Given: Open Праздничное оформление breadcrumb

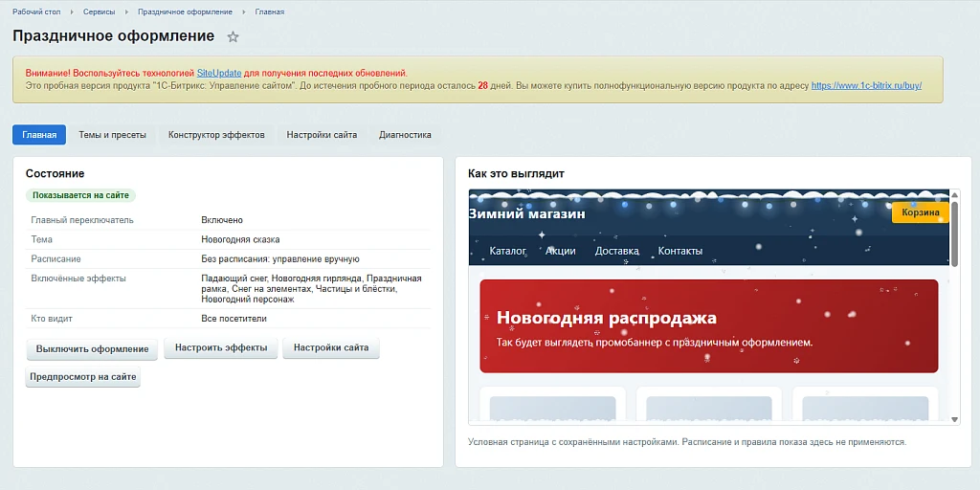Looking at the screenshot, I should pyautogui.click(x=185, y=11).
